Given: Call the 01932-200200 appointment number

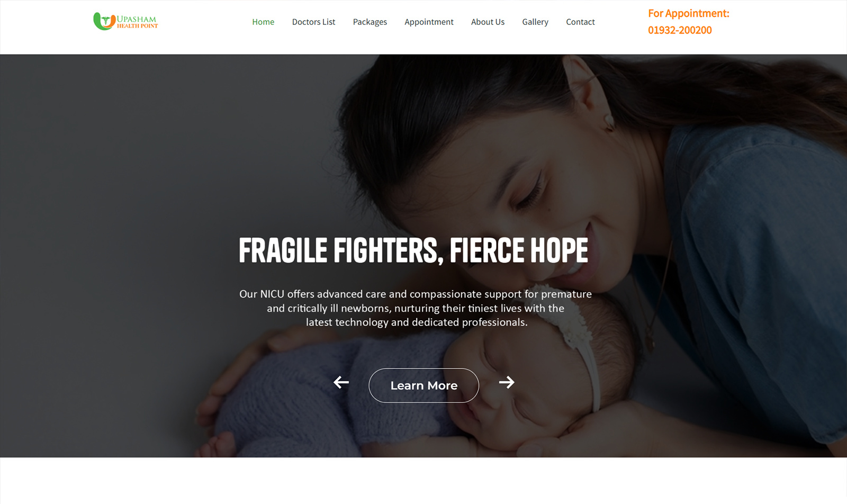Looking at the screenshot, I should 680,30.
